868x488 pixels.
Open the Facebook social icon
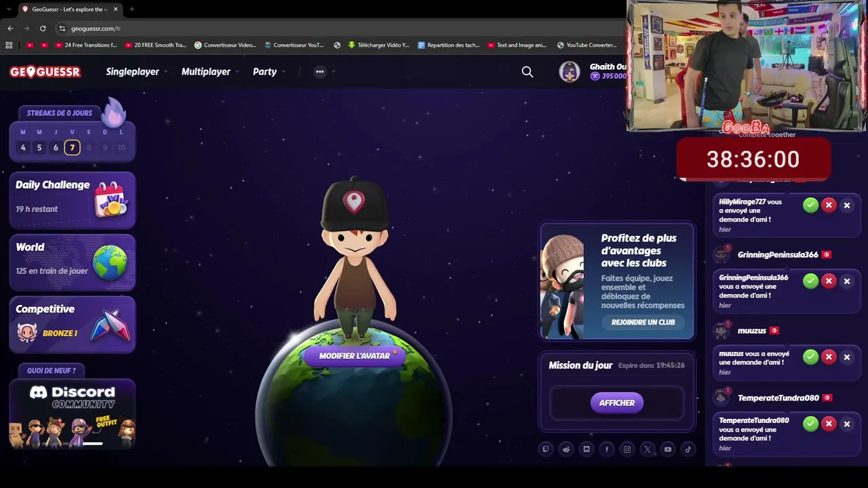[607, 449]
